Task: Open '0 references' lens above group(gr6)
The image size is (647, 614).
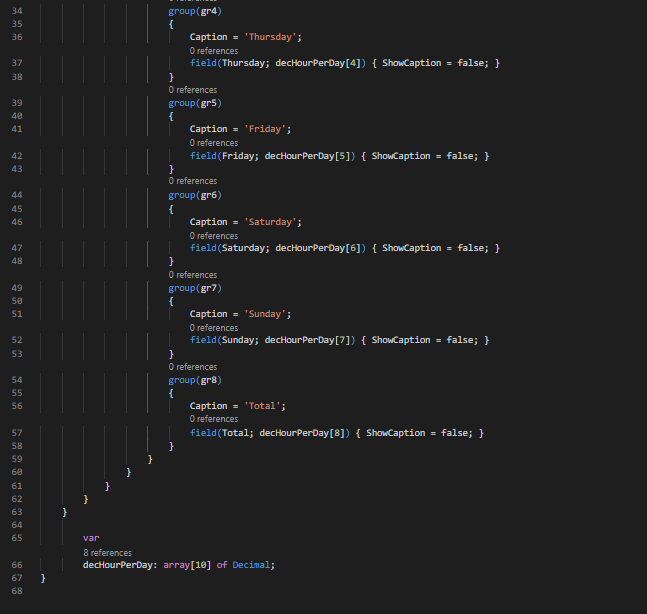Action: click(x=193, y=181)
